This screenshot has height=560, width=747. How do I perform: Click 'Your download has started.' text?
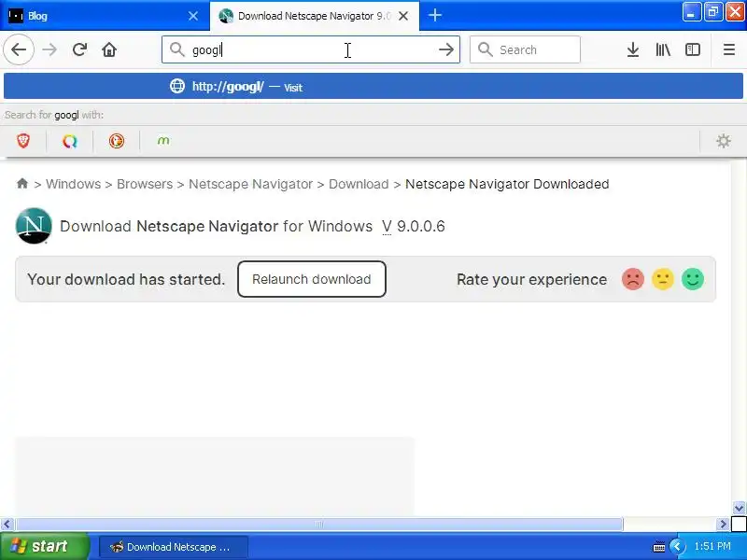coord(126,279)
